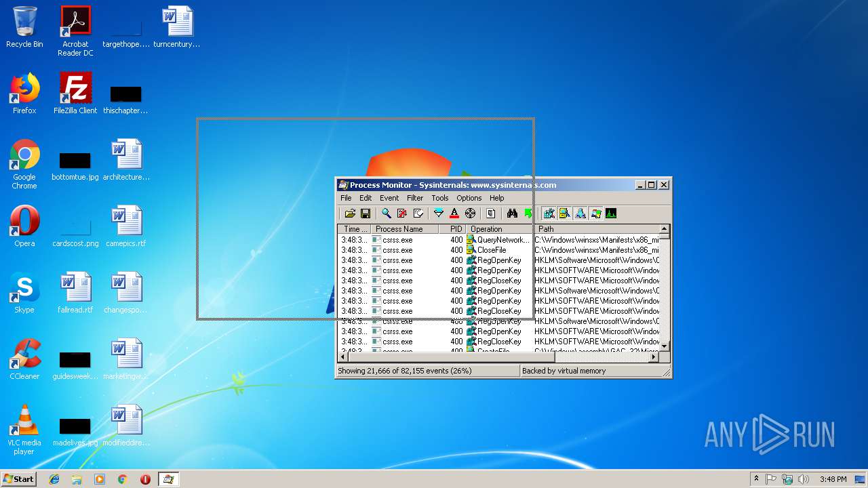Open the Process Tree icon
This screenshot has height=488, width=868.
point(491,213)
